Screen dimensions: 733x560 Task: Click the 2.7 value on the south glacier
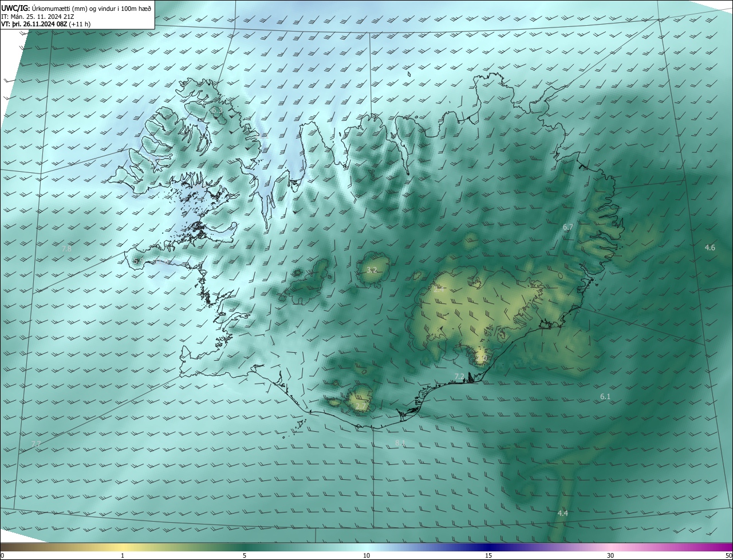(x=360, y=407)
